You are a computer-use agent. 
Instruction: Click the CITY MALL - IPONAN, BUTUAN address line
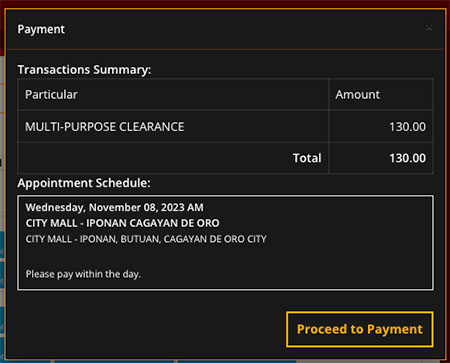click(146, 239)
